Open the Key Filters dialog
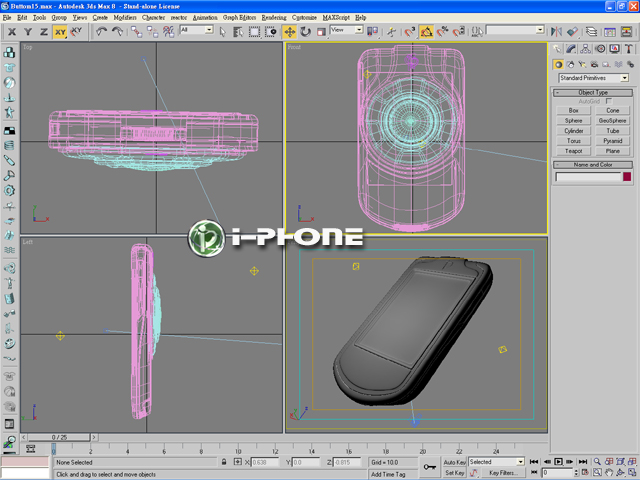 [x=503, y=473]
